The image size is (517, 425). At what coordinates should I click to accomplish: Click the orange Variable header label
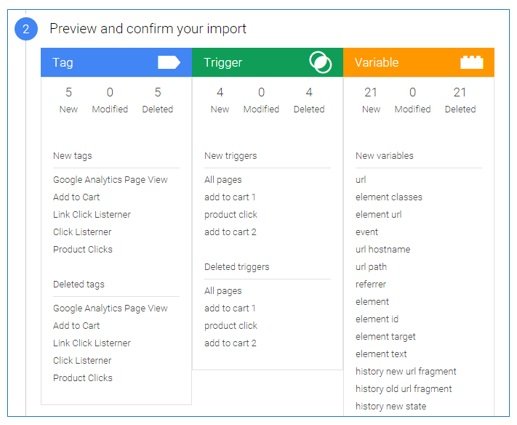376,62
